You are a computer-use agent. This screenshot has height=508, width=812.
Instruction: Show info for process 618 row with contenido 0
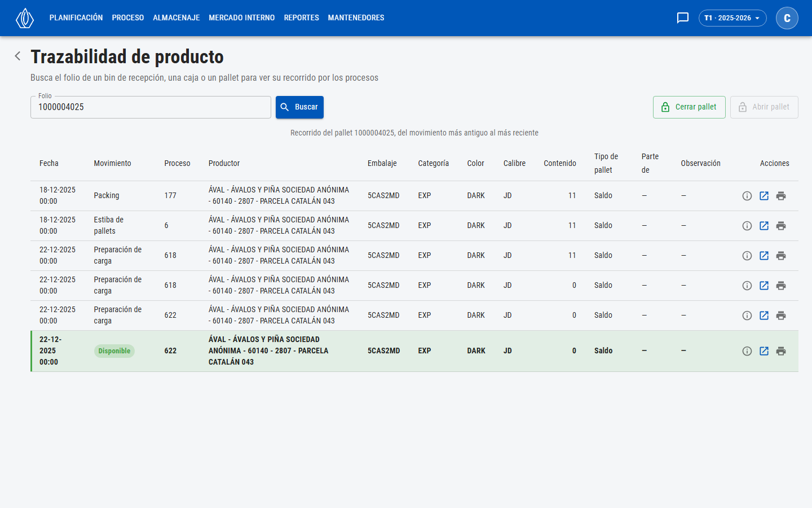747,286
